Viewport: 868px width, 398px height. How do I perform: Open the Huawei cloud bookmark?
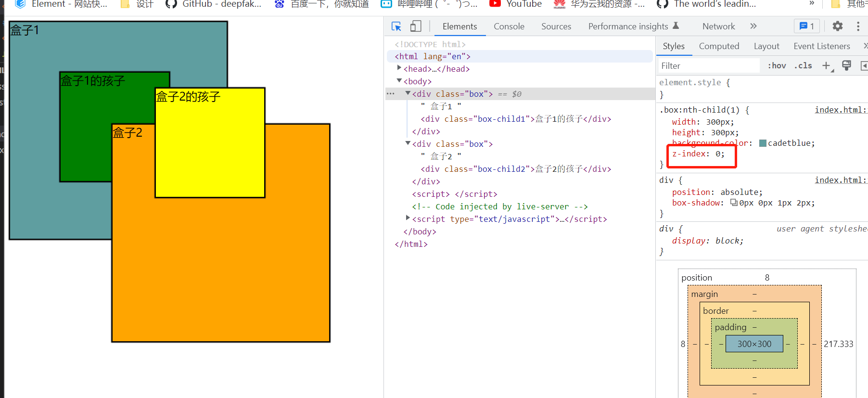coord(600,4)
